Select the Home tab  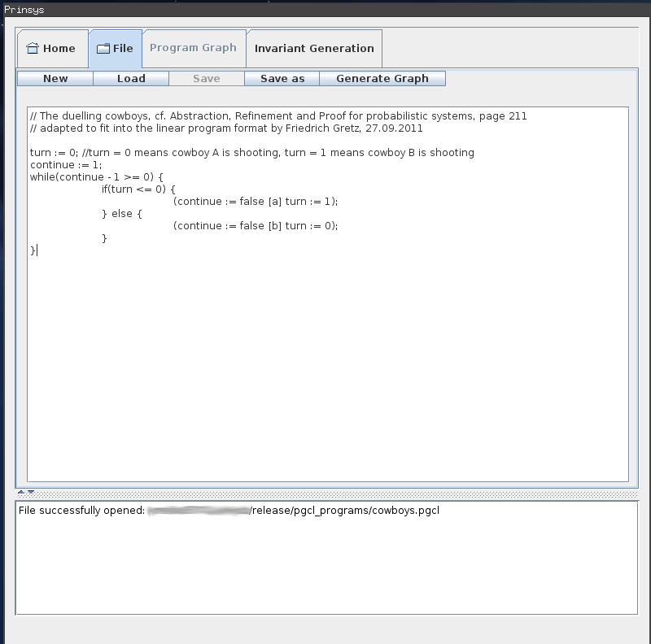coord(52,48)
